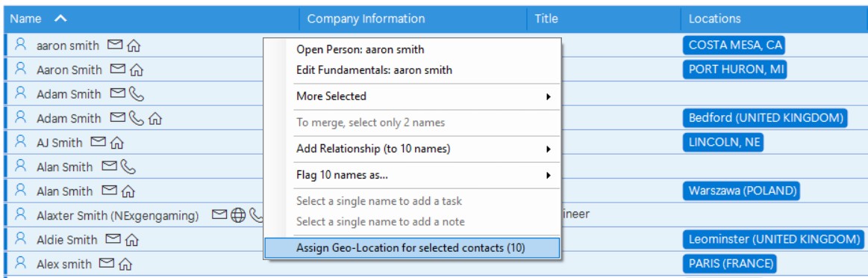Click the COSTA MESA, CA location tag

[x=734, y=46]
